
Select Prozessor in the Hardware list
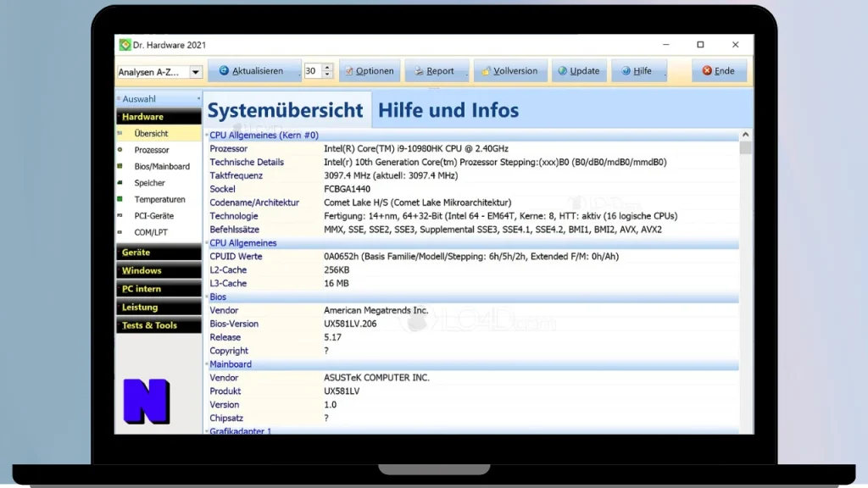(159, 150)
